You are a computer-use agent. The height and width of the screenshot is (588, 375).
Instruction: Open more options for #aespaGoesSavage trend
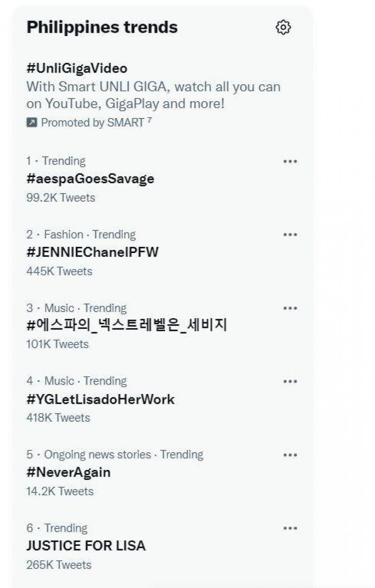pos(290,161)
